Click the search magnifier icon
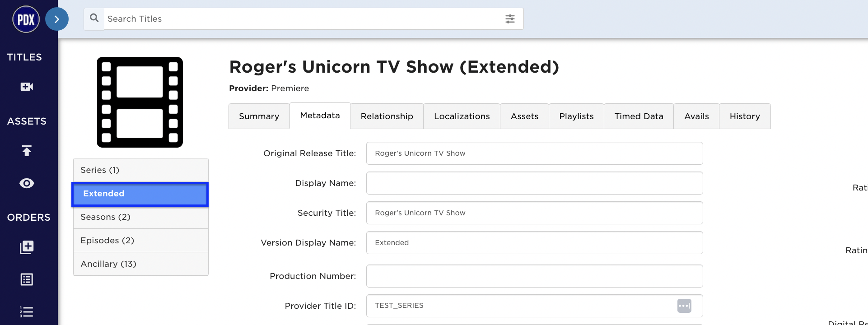The image size is (868, 325). click(x=94, y=18)
